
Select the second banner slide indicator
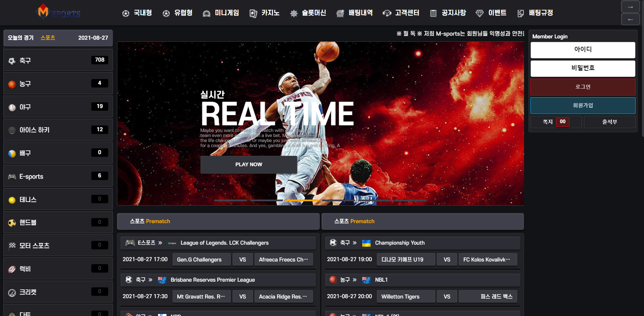click(267, 200)
